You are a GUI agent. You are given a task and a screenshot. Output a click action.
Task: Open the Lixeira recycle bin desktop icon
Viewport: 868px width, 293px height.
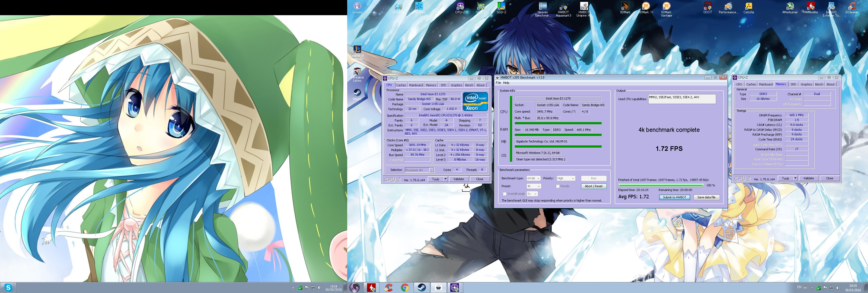pos(357,8)
